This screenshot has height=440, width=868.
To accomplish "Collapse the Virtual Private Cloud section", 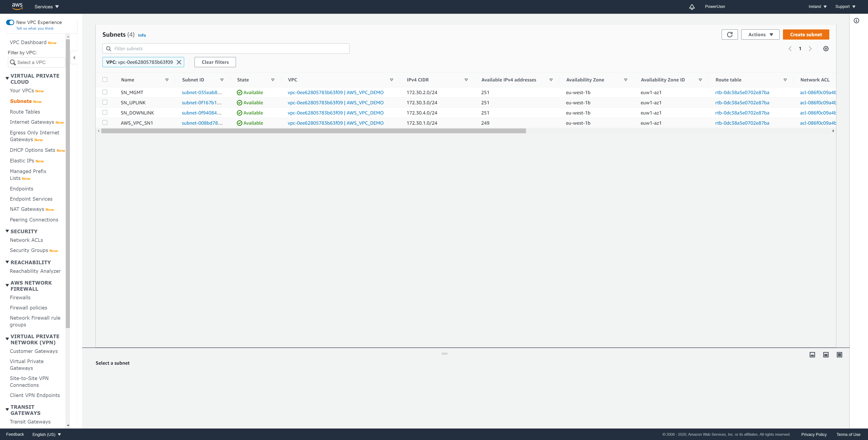I will point(7,78).
